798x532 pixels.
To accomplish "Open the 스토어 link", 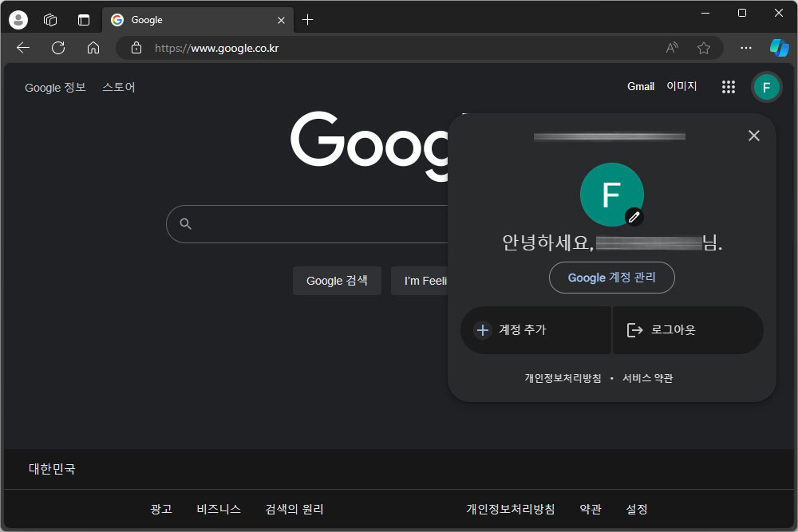I will [x=119, y=88].
